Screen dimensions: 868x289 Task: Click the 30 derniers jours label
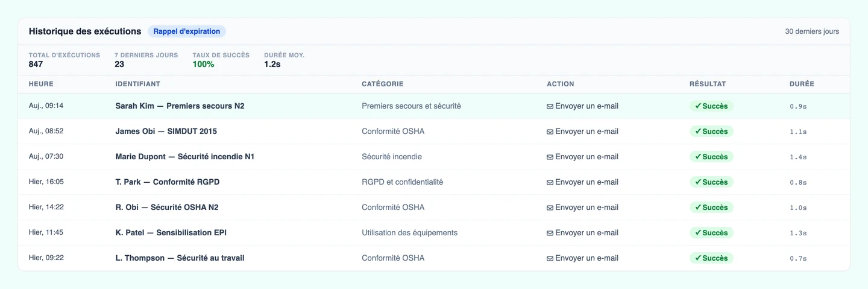tap(812, 31)
